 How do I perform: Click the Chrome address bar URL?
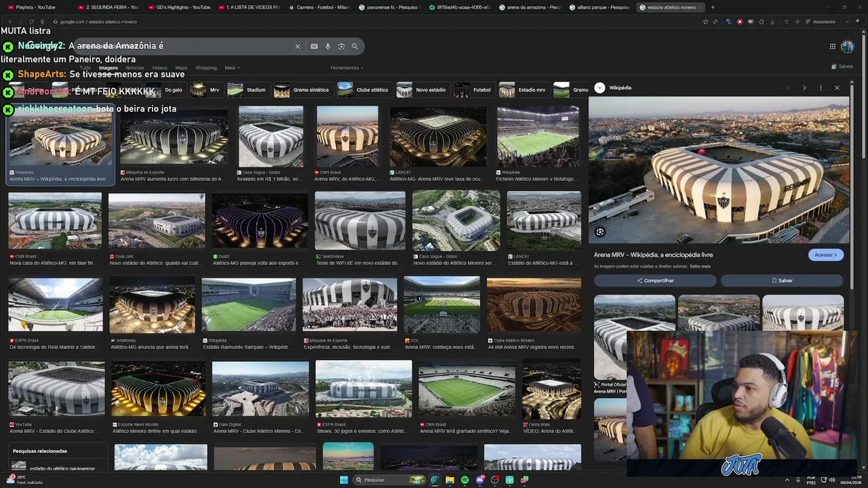pyautogui.click(x=98, y=22)
